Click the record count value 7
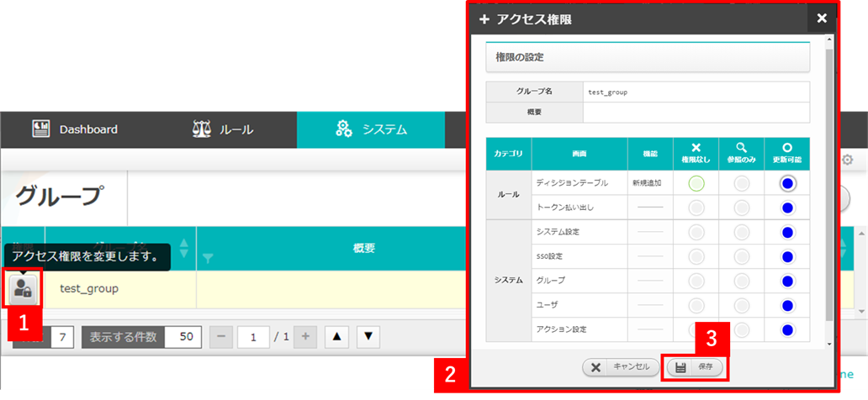 [62, 337]
